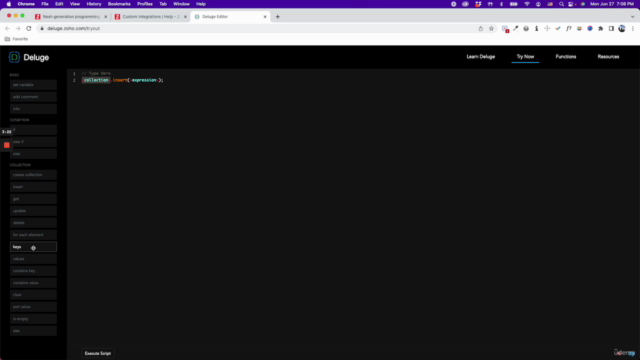Insert the 'info' snippet
The image size is (640, 360).
(x=33, y=109)
